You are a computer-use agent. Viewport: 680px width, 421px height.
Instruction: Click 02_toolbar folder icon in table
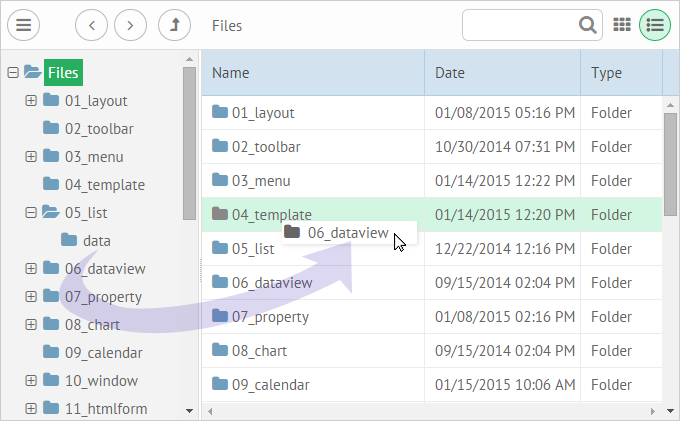(x=220, y=145)
